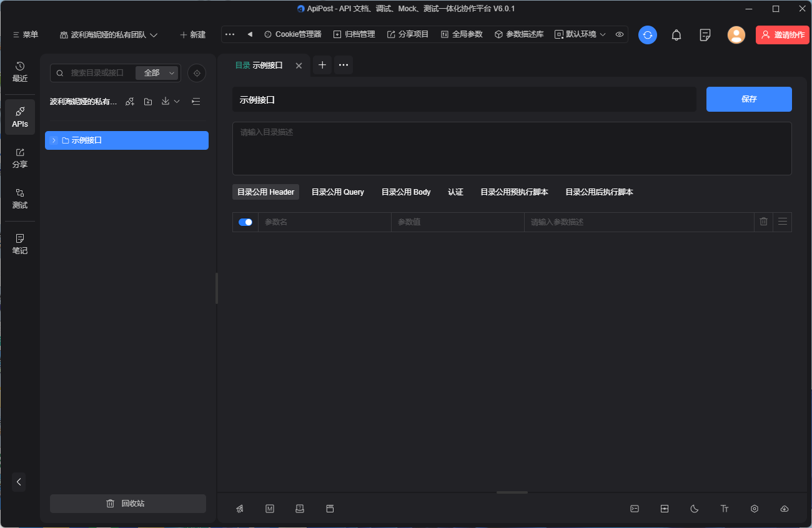Click the cloud download icon at bottom right

pyautogui.click(x=785, y=509)
